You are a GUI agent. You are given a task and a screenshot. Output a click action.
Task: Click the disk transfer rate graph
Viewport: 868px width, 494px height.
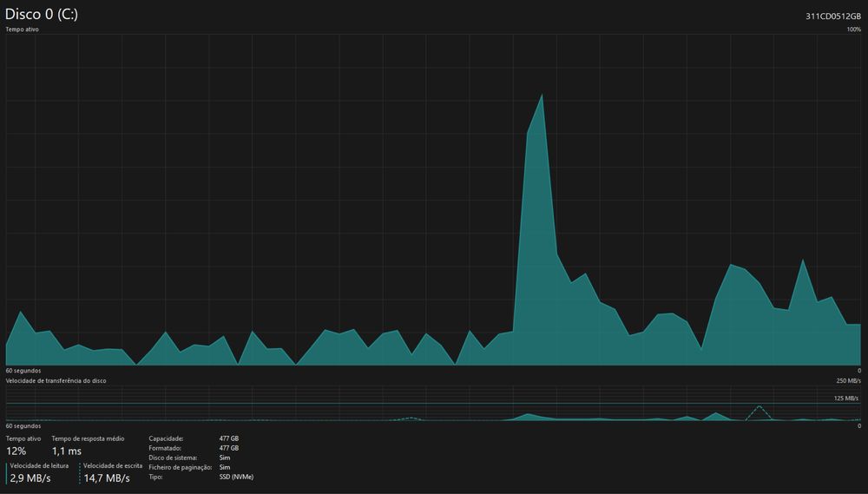(433, 404)
